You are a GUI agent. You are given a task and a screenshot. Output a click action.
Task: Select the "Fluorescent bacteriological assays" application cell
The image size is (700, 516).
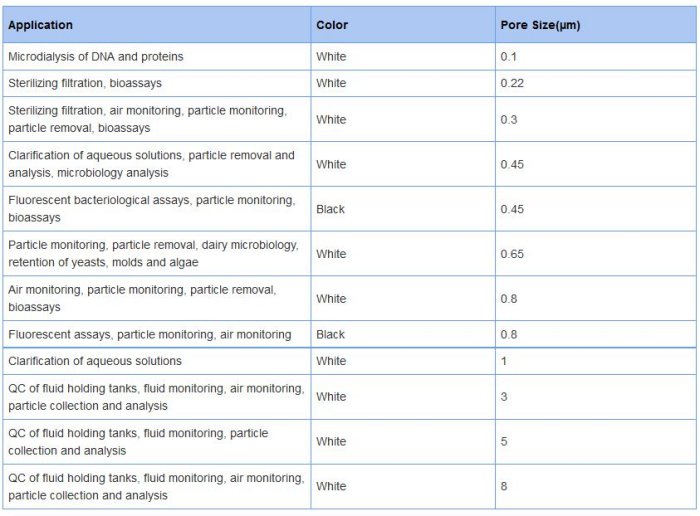pyautogui.click(x=152, y=209)
